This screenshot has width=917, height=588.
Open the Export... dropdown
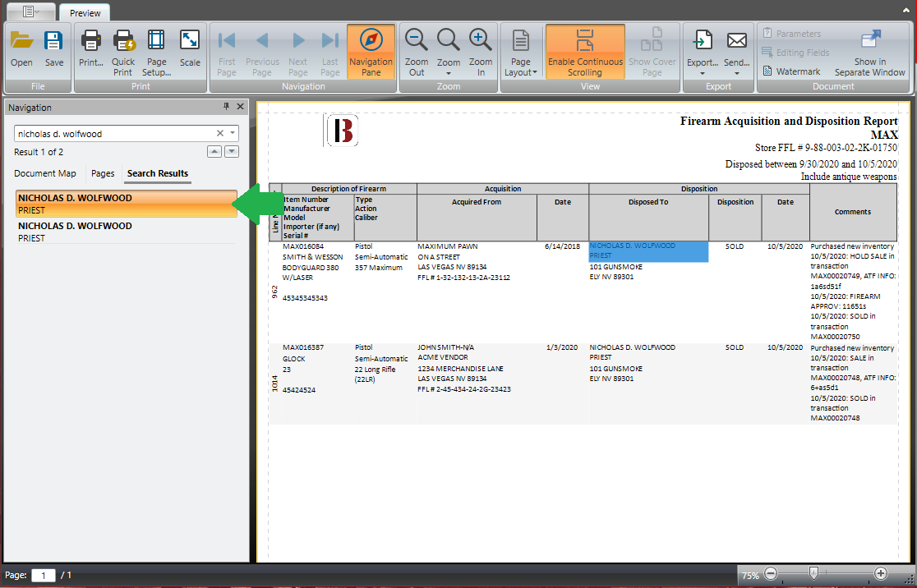click(x=703, y=52)
